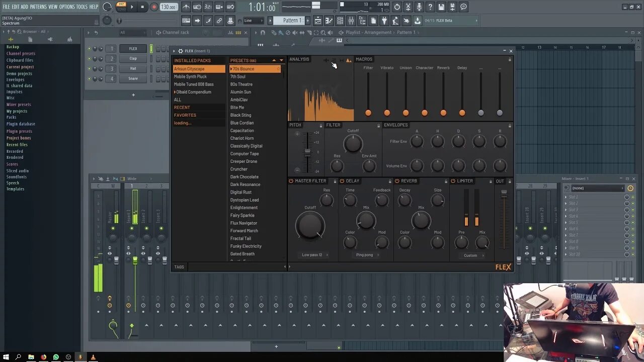Open the TOOLS menu
The width and height of the screenshot is (644, 362).
[82, 7]
